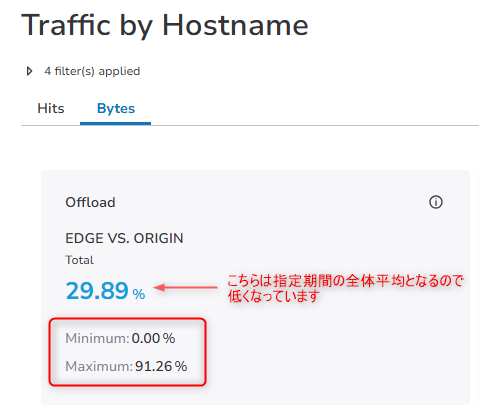Click the red arrow pointing at 29.89
479x416 pixels.
tap(185, 287)
